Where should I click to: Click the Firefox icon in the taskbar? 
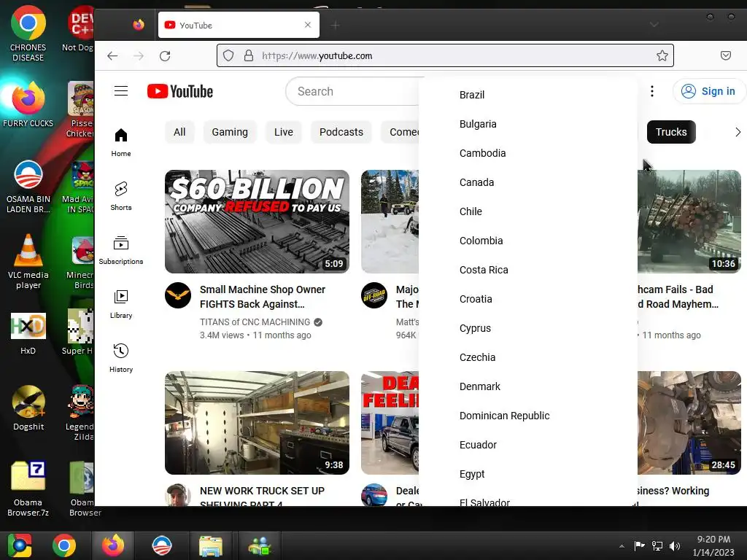point(113,545)
